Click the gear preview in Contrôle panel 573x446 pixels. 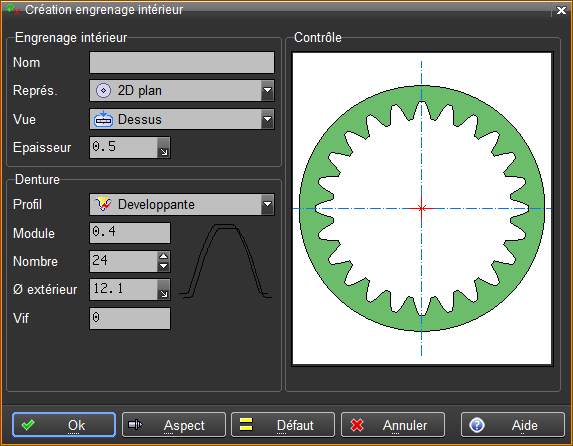(422, 208)
